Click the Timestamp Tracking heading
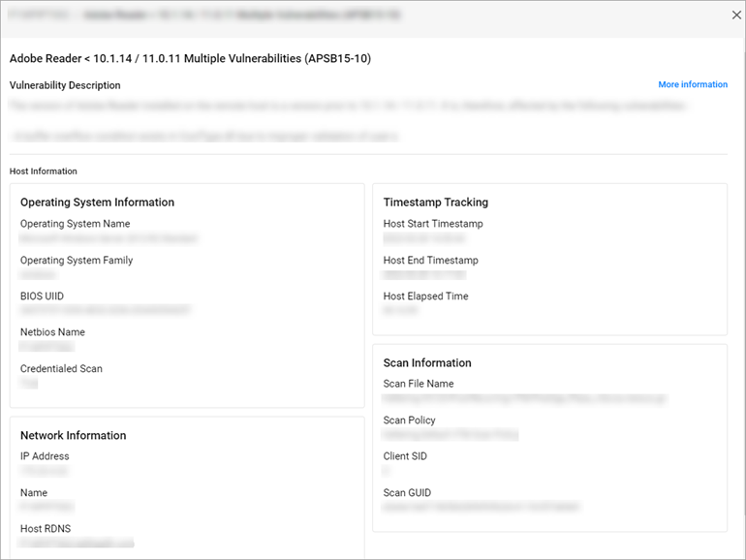Viewport: 746px width, 560px height. (436, 202)
